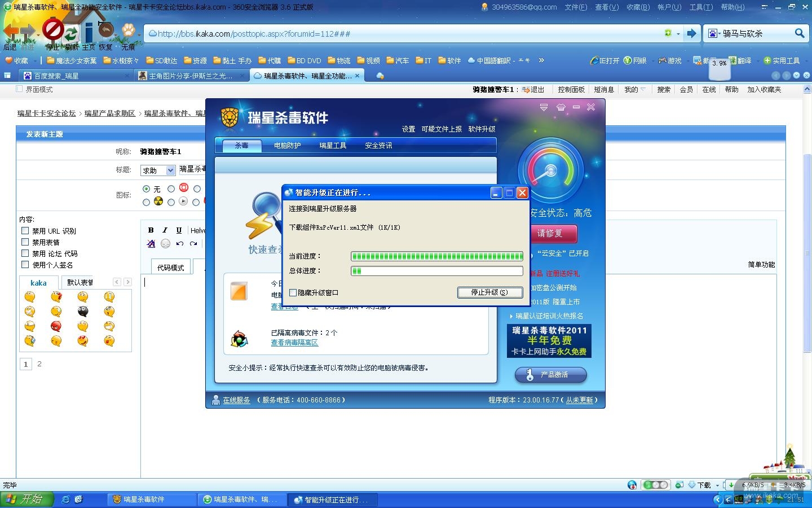Open the 工具(T) menu
The width and height of the screenshot is (812, 508).
(x=701, y=7)
